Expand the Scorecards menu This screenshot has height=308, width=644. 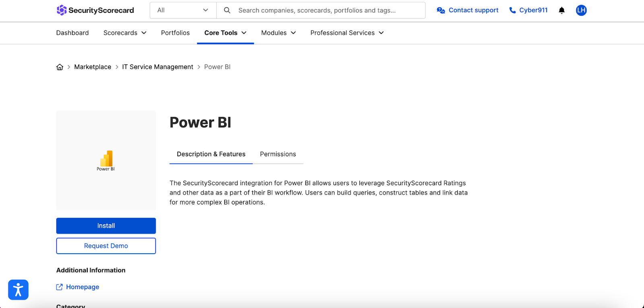(125, 33)
